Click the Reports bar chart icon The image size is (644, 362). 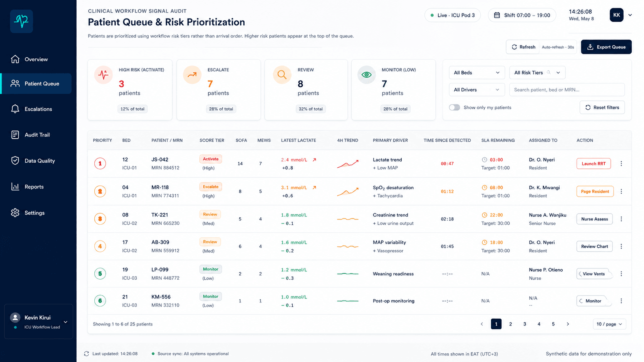pyautogui.click(x=15, y=187)
